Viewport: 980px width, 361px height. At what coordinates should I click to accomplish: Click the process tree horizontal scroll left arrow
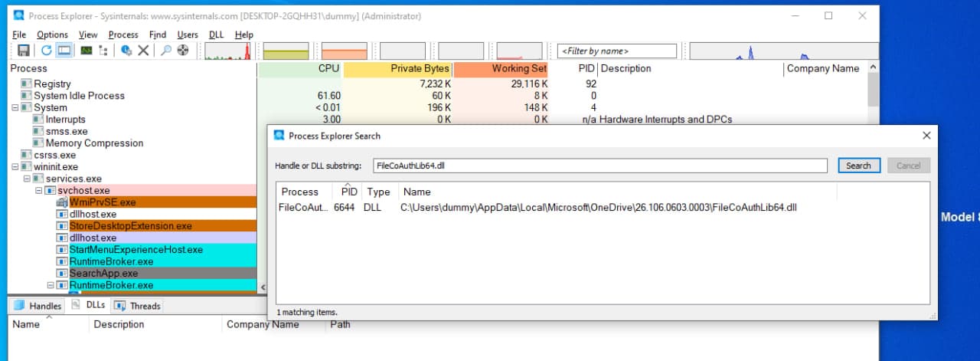point(263,287)
